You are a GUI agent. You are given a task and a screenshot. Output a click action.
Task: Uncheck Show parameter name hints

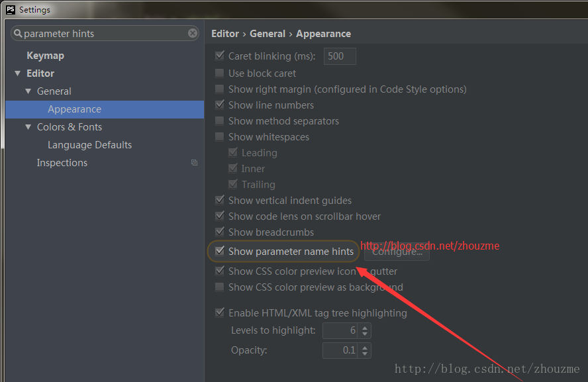click(x=220, y=251)
